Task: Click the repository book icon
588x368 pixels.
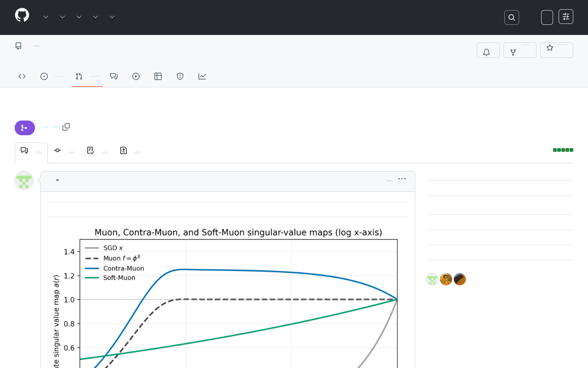Action: coord(18,46)
